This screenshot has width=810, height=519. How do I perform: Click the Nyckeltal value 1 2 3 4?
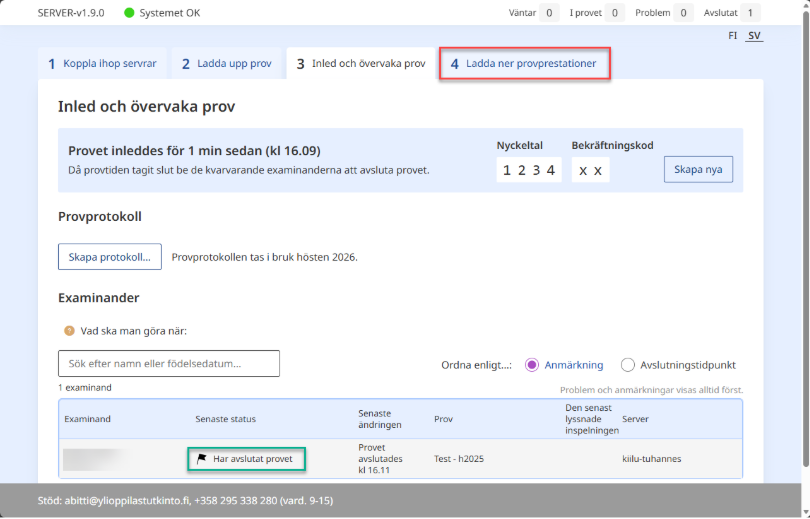(529, 170)
